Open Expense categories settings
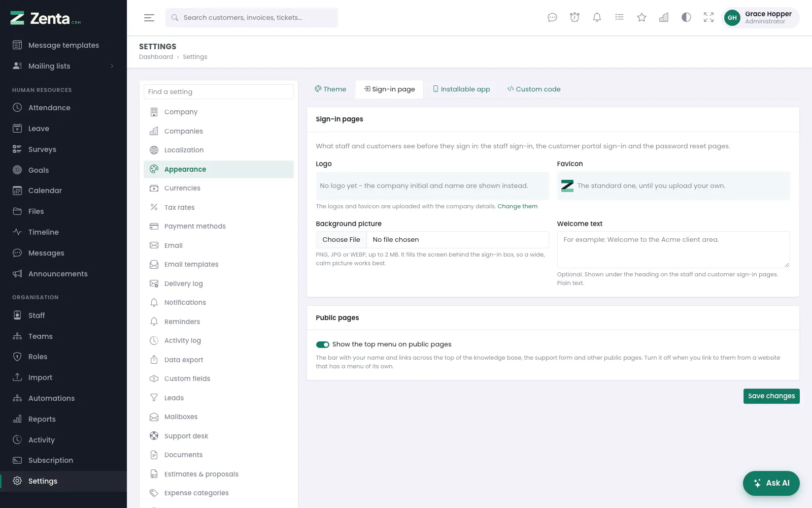Screen dimensions: 812x508 pyautogui.click(x=219, y=493)
